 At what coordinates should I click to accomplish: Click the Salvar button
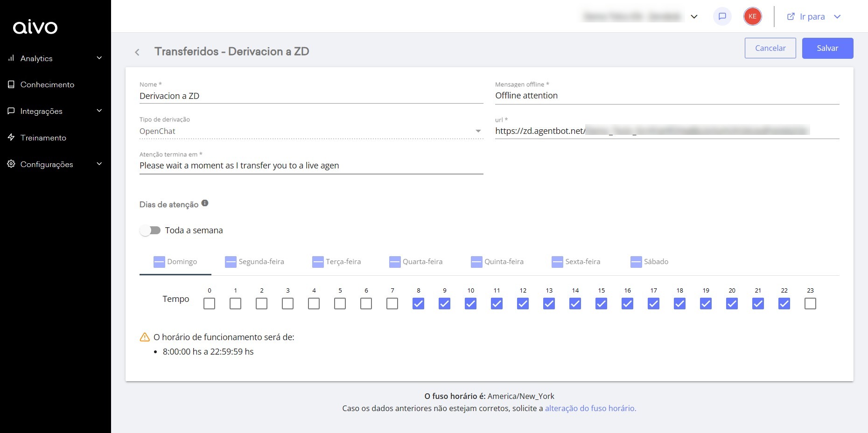point(827,48)
